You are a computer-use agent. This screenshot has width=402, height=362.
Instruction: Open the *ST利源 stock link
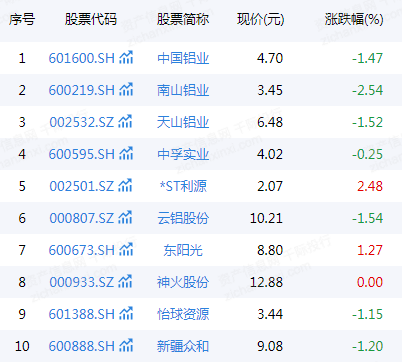[x=183, y=186]
